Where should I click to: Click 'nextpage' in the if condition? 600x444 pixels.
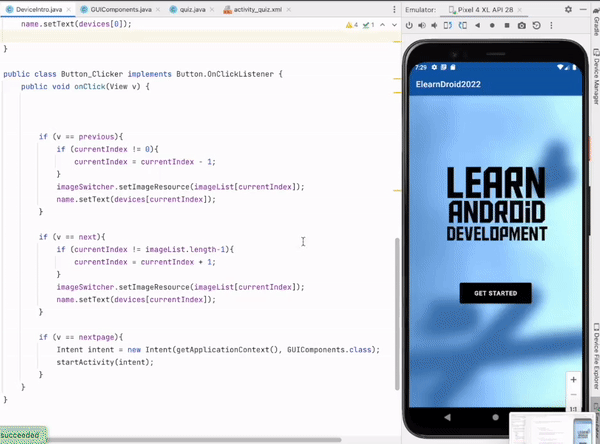[96, 337]
